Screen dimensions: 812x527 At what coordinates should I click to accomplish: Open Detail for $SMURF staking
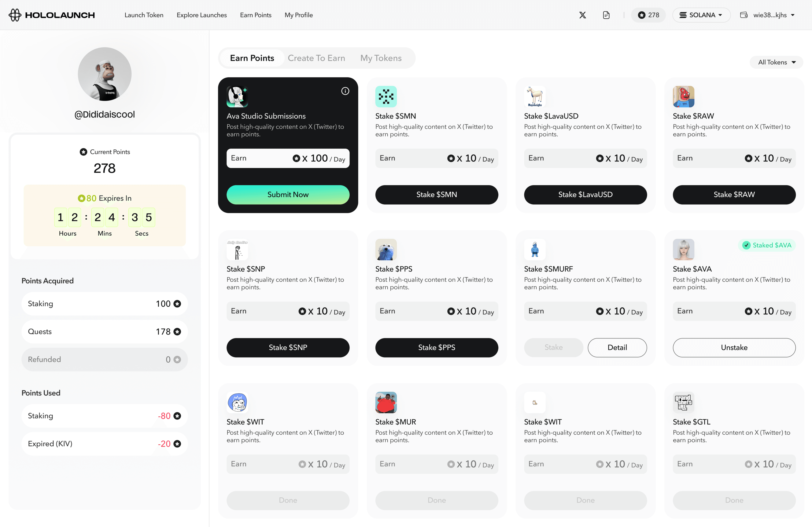click(617, 348)
